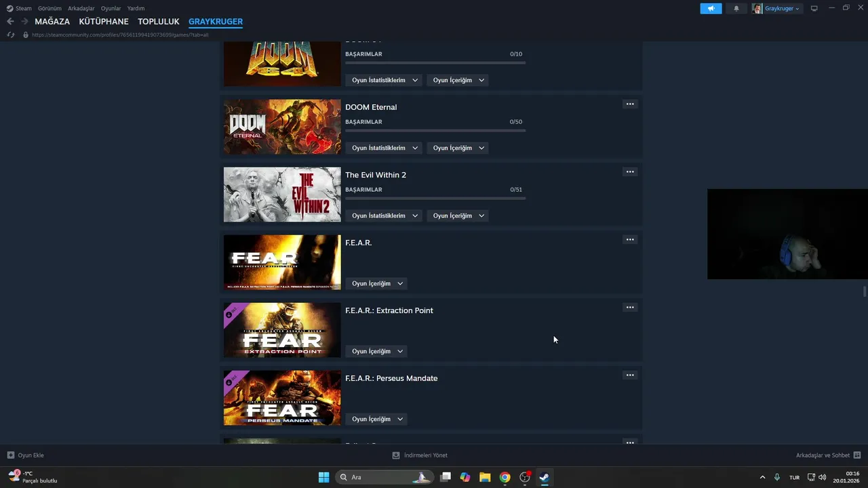The width and height of the screenshot is (868, 488).
Task: Open Graykruger account dropdown
Action: click(776, 8)
